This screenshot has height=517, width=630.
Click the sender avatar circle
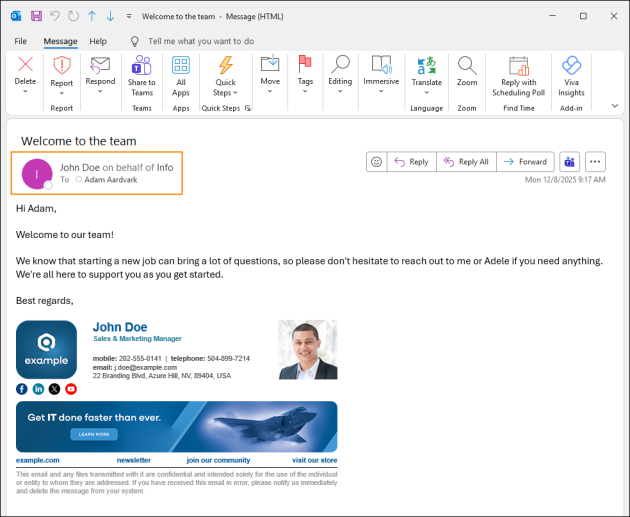[37, 174]
